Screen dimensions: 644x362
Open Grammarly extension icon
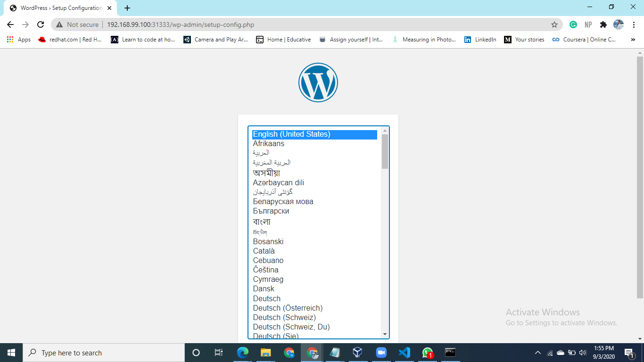tap(573, 25)
